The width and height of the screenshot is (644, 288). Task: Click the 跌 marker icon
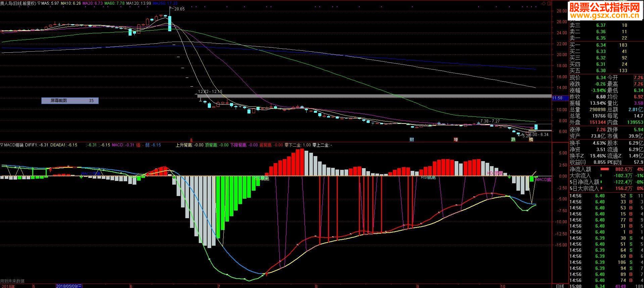(x=513, y=139)
